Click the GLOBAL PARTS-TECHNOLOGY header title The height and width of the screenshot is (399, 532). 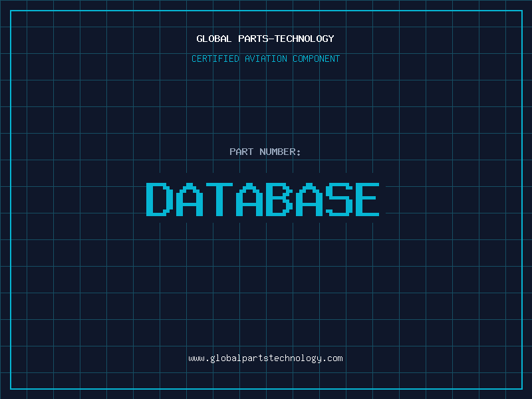[x=265, y=39]
